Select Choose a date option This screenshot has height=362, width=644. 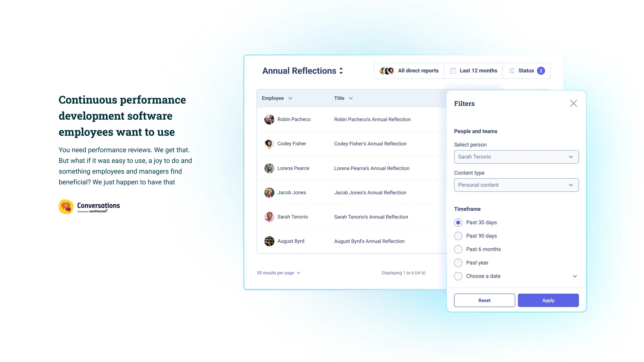(x=458, y=276)
